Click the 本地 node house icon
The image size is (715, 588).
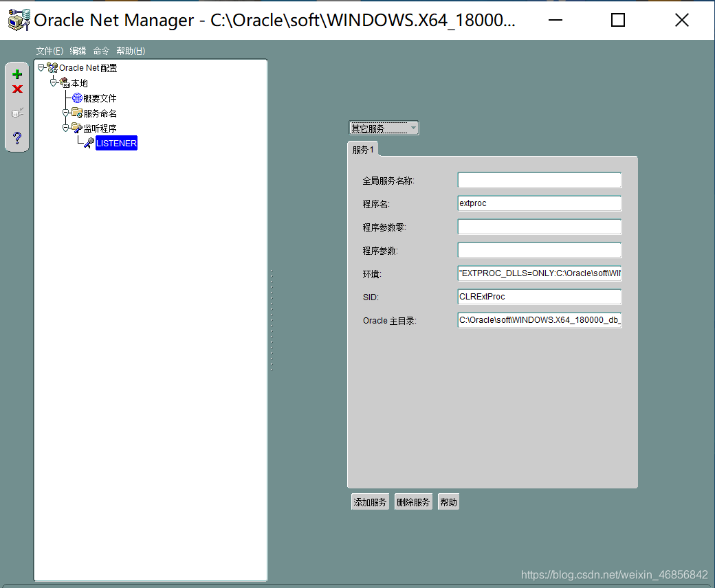coord(65,83)
